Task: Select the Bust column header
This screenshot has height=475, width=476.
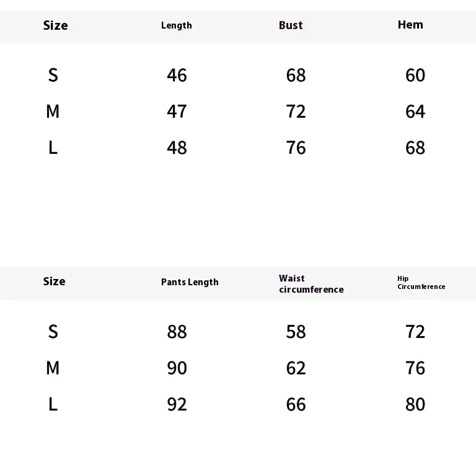Action: (x=291, y=25)
